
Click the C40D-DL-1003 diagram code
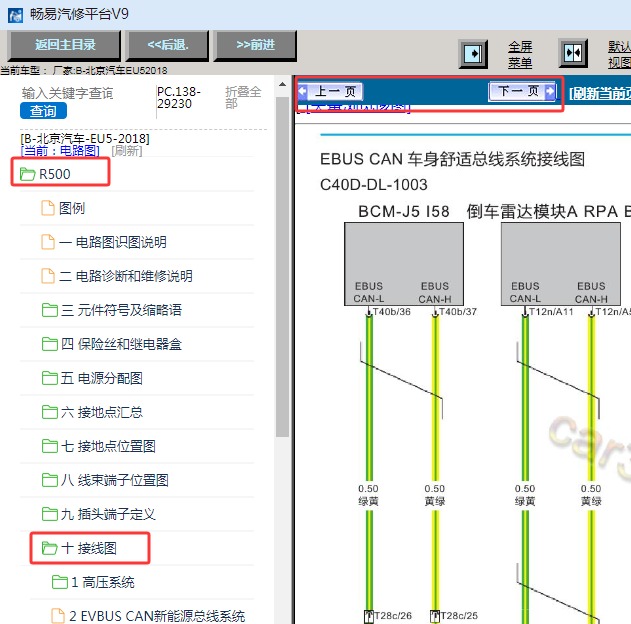[x=374, y=185]
